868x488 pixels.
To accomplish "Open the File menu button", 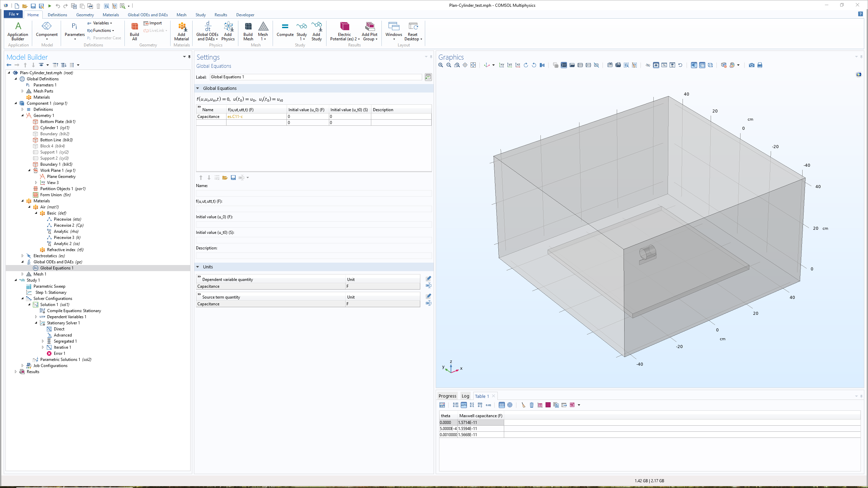I will [x=13, y=14].
